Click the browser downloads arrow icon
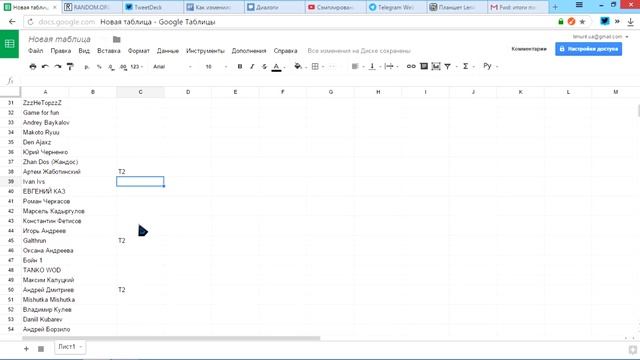 coord(630,22)
